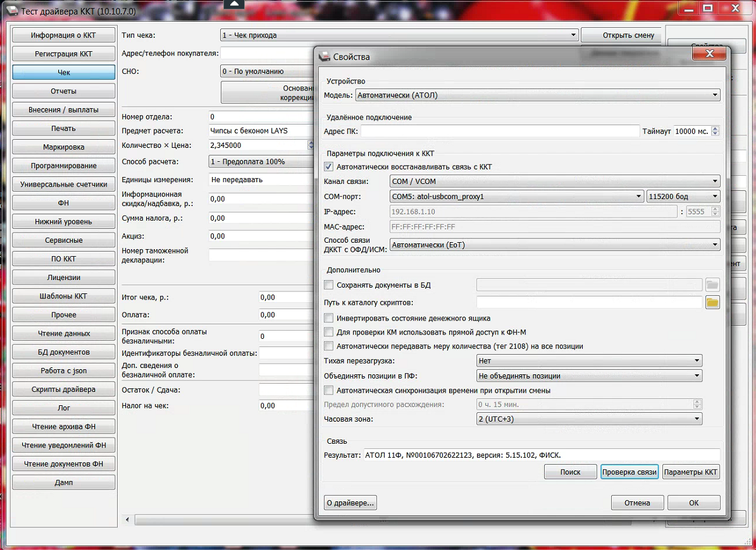The width and height of the screenshot is (756, 550).
Task: Go to Нижний уровень section
Action: tap(64, 221)
